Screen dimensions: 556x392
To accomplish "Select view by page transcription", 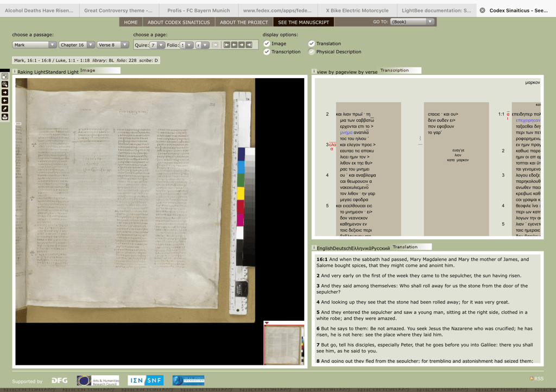I will pos(331,72).
